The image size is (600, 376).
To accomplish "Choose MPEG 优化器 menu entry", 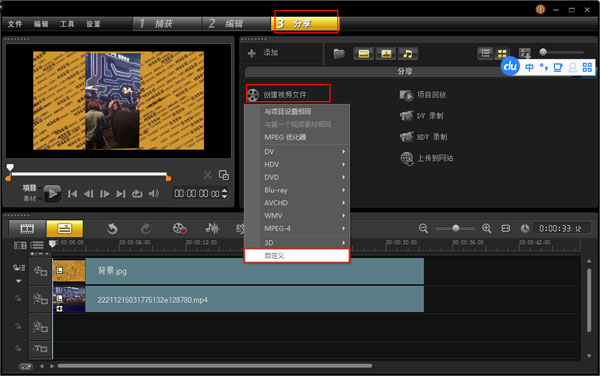I will pyautogui.click(x=297, y=137).
